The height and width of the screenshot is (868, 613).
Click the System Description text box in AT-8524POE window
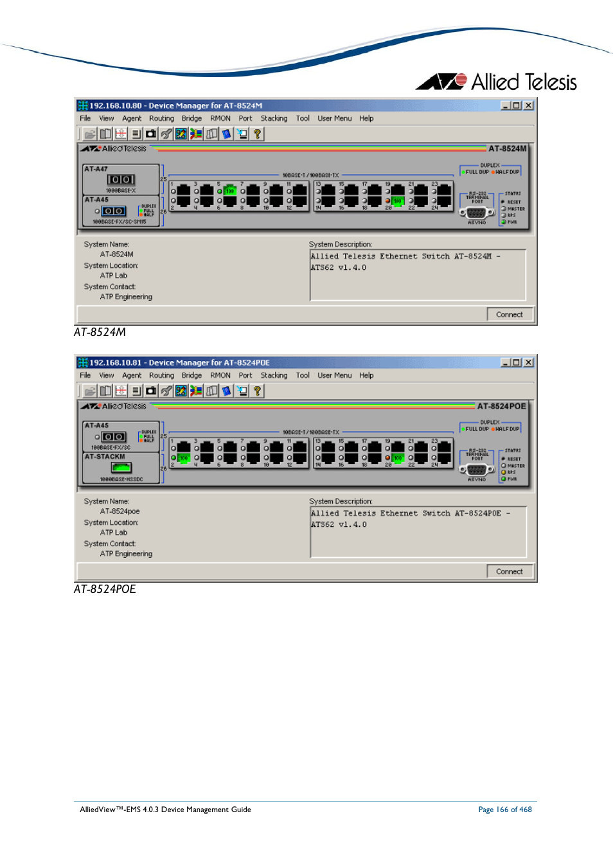[418, 532]
